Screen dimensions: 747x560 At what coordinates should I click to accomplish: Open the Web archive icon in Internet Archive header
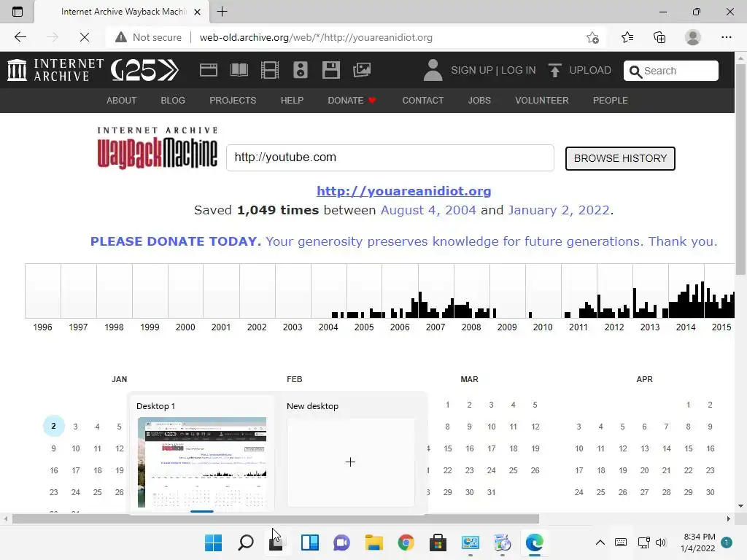208,70
